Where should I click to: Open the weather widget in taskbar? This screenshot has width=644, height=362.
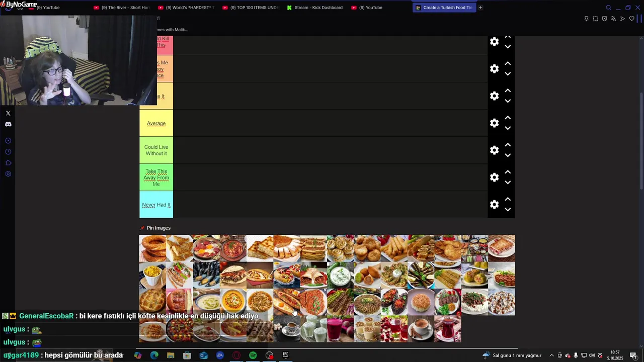(512, 355)
